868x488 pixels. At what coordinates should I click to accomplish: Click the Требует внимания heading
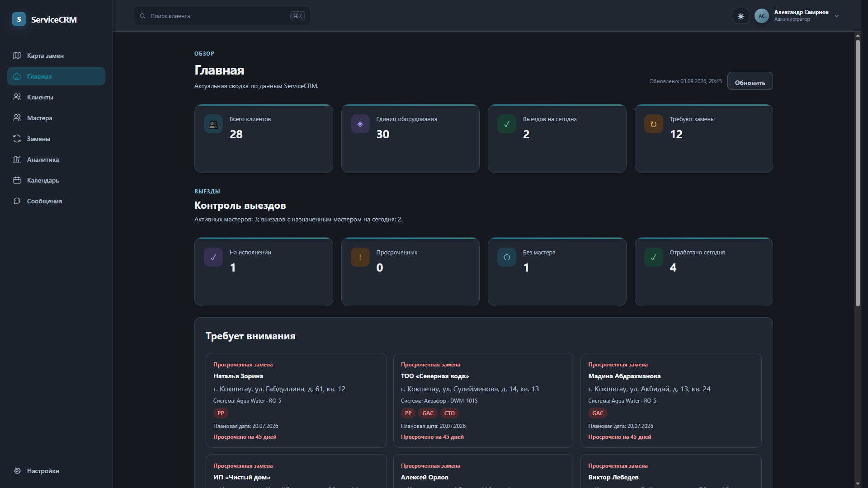[x=250, y=336]
